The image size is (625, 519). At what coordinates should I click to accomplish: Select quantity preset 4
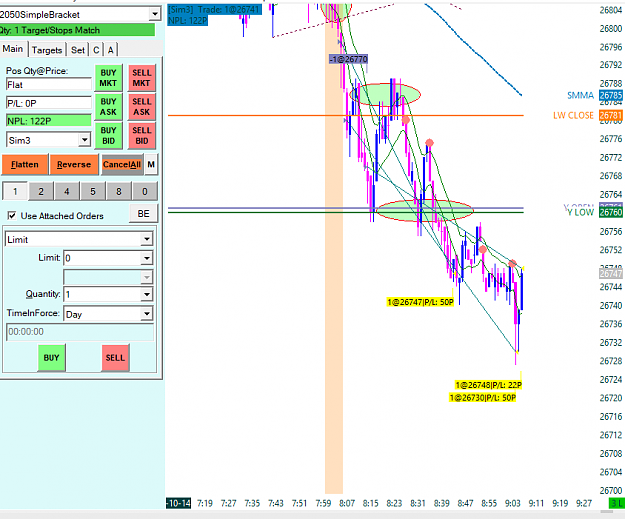click(67, 191)
